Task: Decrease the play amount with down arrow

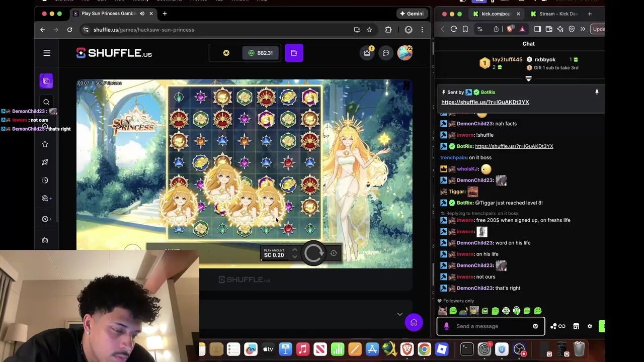Action: tap(294, 257)
